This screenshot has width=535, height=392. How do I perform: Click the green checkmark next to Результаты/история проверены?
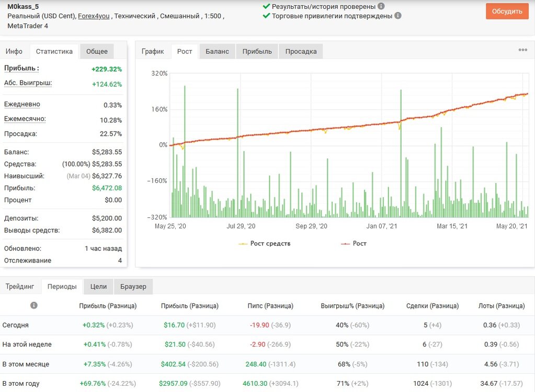(x=267, y=6)
